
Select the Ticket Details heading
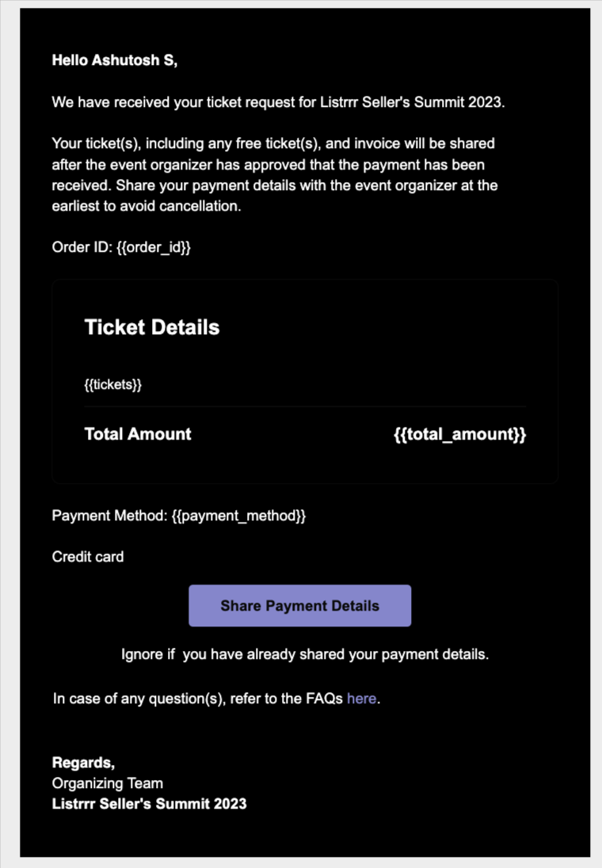point(152,327)
